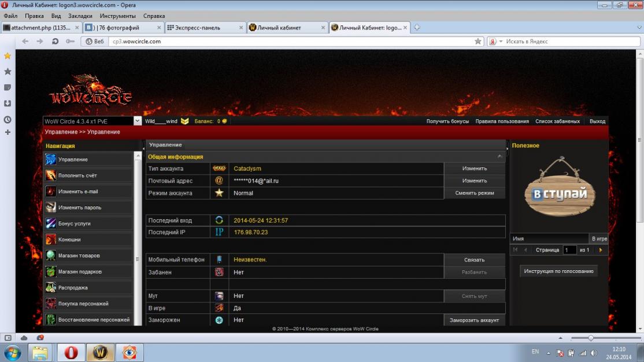Image resolution: width=644 pixels, height=362 pixels.
Task: Click the Магазин подарков sidebar icon
Action: [x=51, y=272]
